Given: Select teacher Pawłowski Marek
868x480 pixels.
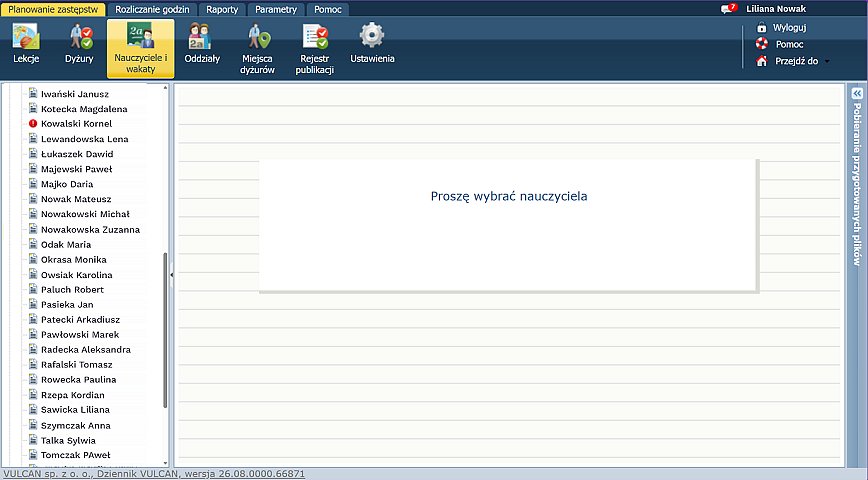Looking at the screenshot, I should [80, 334].
